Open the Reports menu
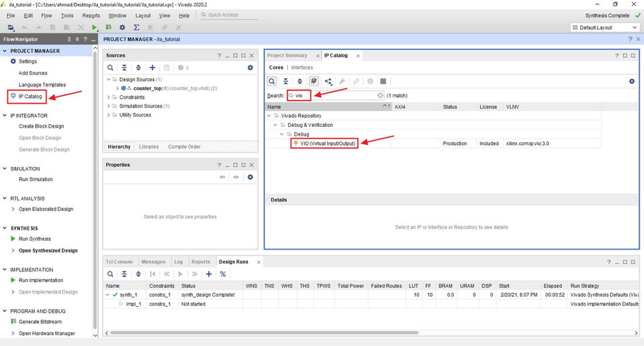The height and width of the screenshot is (346, 644). pos(91,15)
